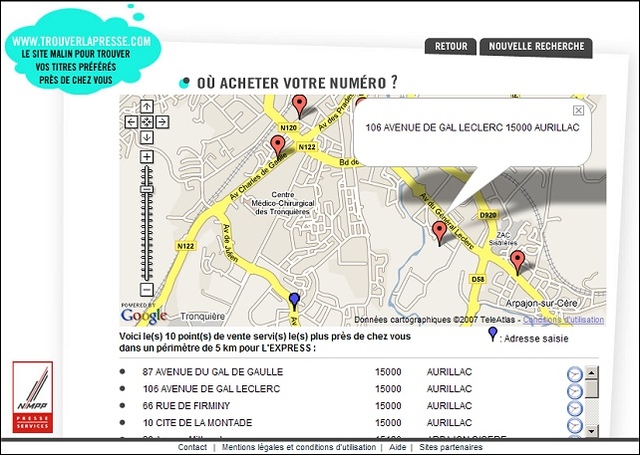This screenshot has width=640, height=455.
Task: Click the blue entered-address map marker
Action: coord(294,300)
